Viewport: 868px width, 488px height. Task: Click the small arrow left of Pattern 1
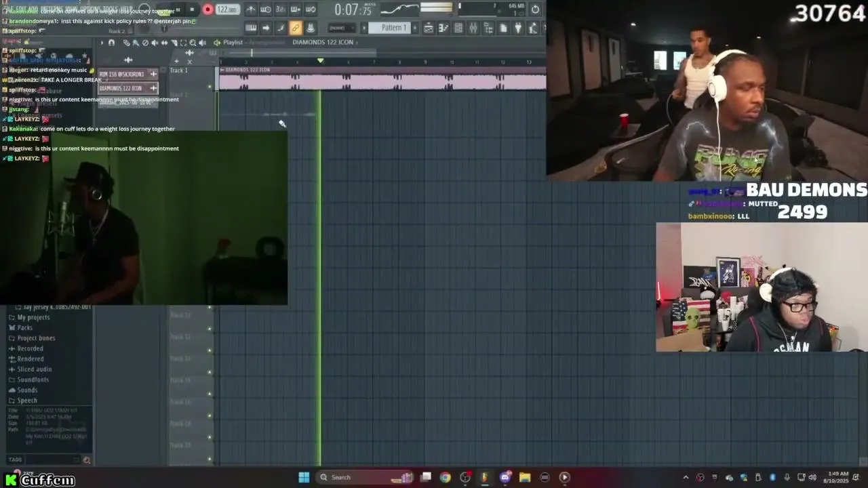click(364, 28)
